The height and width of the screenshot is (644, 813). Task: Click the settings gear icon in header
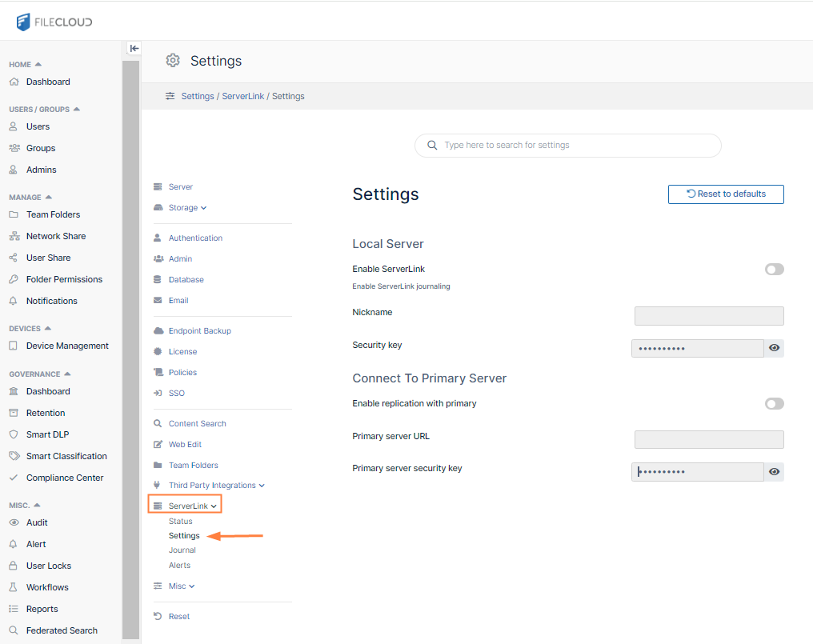tap(173, 61)
